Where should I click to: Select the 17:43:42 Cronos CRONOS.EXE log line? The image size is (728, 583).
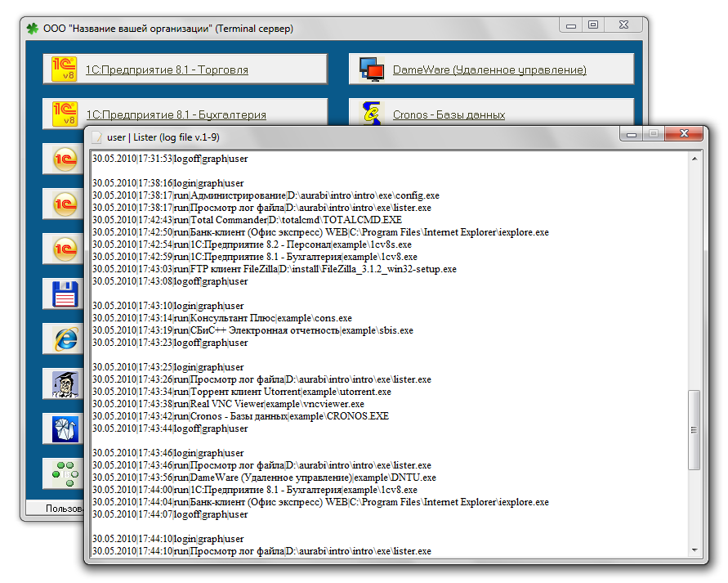click(240, 416)
